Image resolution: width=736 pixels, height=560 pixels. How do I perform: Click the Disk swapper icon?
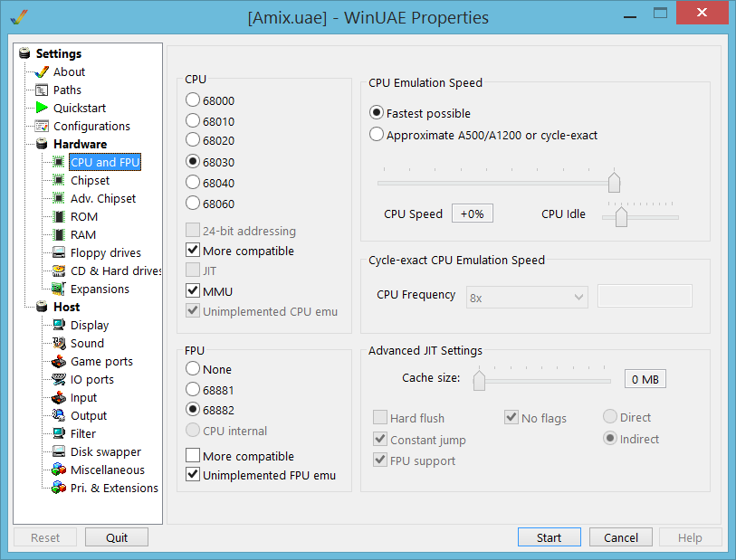pyautogui.click(x=59, y=451)
